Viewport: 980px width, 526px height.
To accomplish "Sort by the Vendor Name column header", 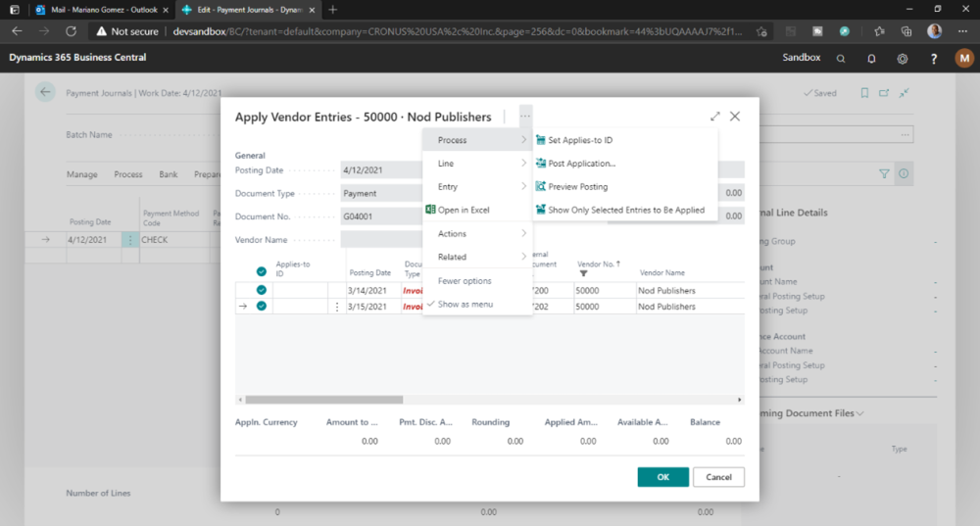I will click(x=661, y=273).
